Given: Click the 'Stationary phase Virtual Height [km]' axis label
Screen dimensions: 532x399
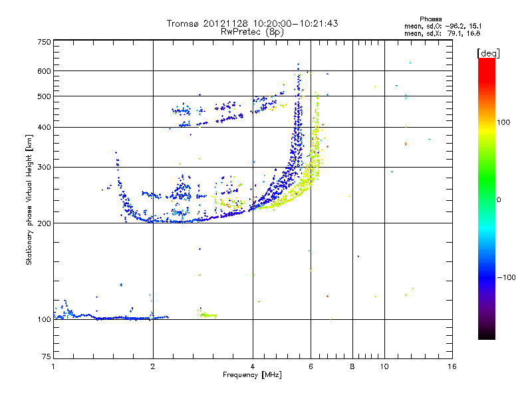Looking at the screenshot, I should 29,199.
